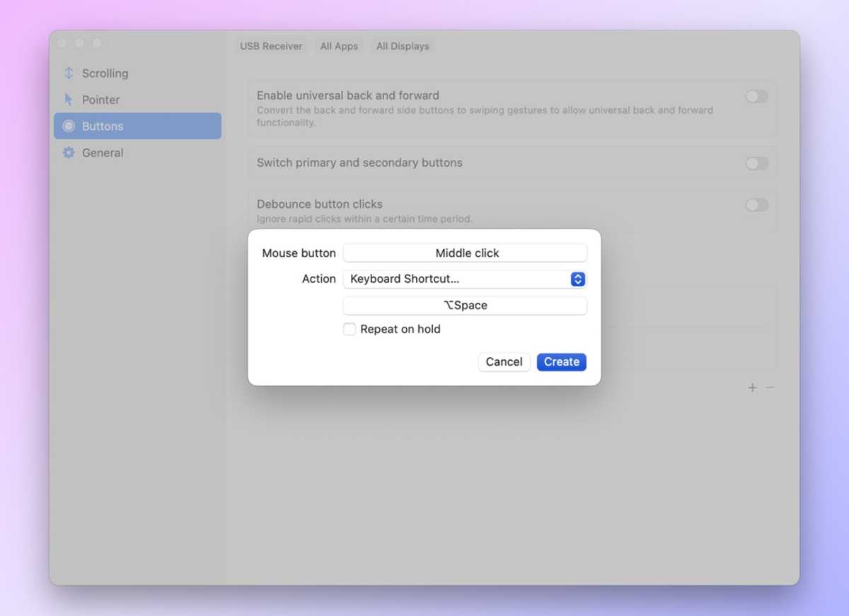Check the Repeat on hold checkbox

point(349,329)
